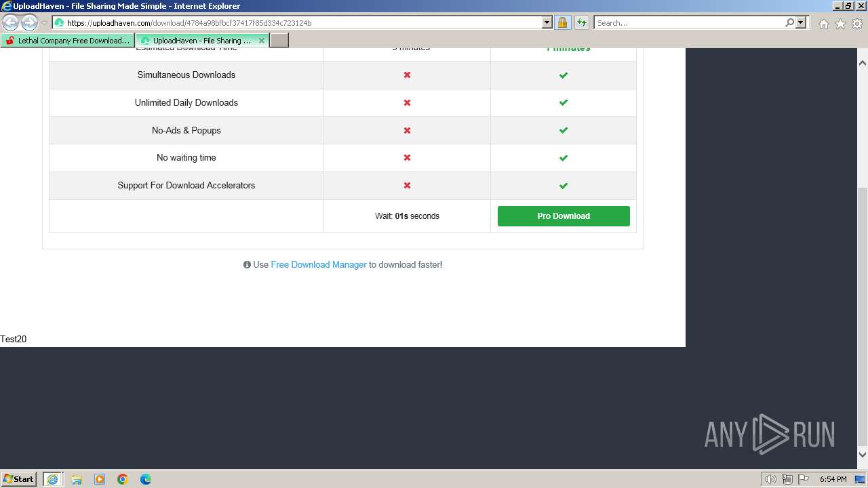
Task: Click the Action Center flag tray icon
Action: pos(804,479)
